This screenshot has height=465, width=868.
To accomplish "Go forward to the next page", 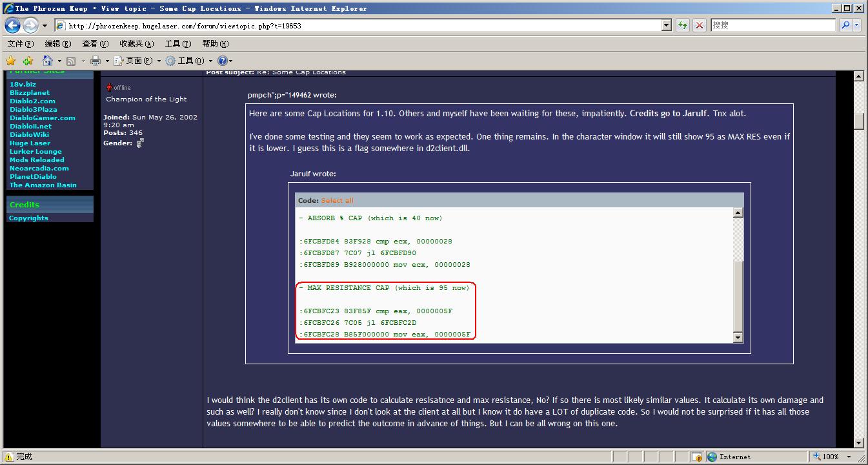I will pos(30,26).
